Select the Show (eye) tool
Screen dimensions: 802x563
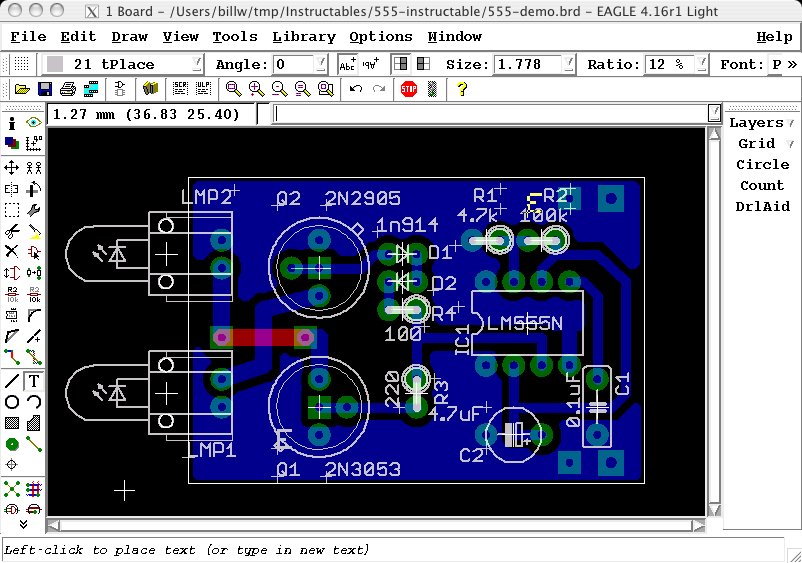(x=34, y=123)
